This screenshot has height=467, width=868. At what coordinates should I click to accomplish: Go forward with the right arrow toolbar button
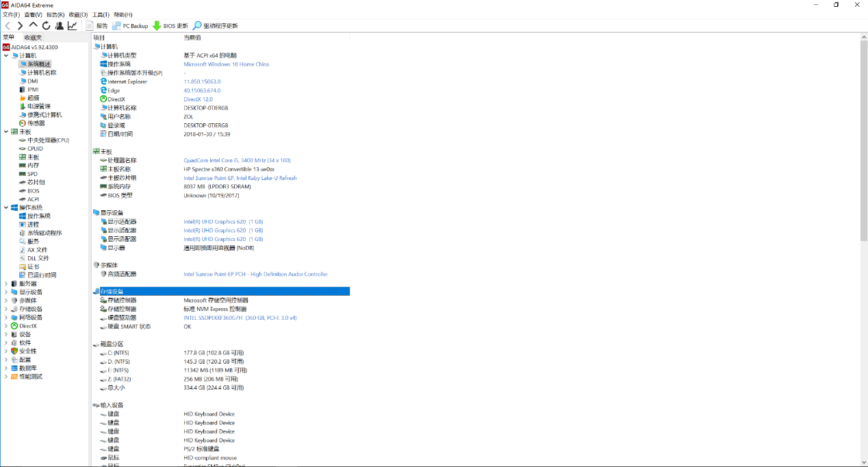(21, 25)
